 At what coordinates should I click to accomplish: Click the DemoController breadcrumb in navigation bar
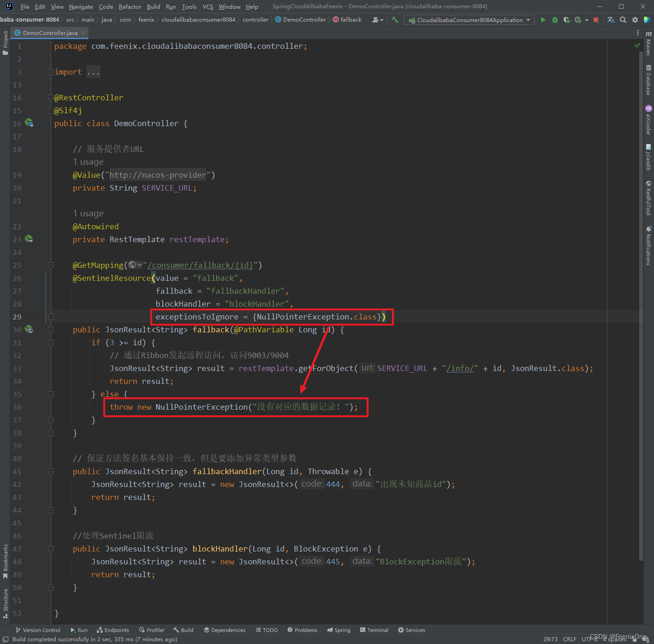[301, 20]
